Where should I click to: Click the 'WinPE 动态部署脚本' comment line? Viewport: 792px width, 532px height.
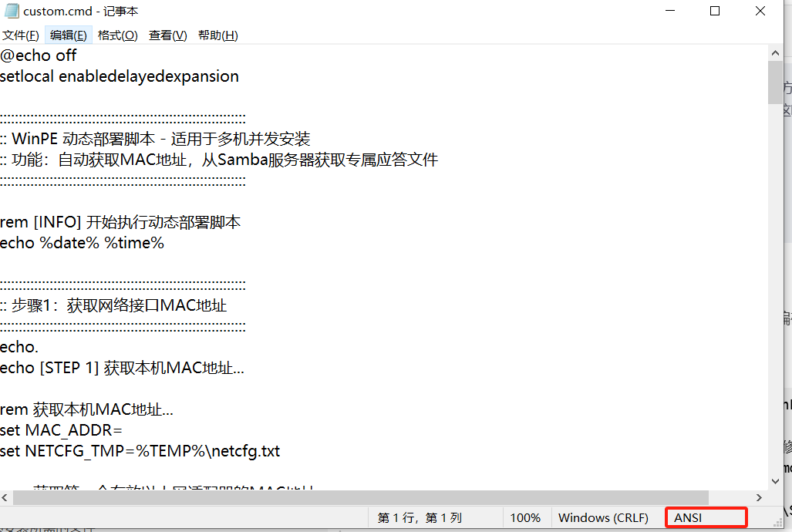(x=155, y=139)
